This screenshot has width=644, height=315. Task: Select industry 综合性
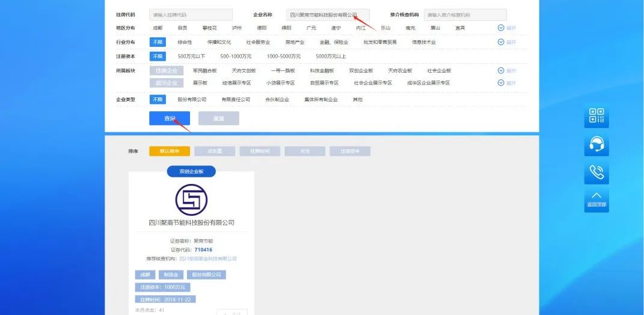pos(185,42)
